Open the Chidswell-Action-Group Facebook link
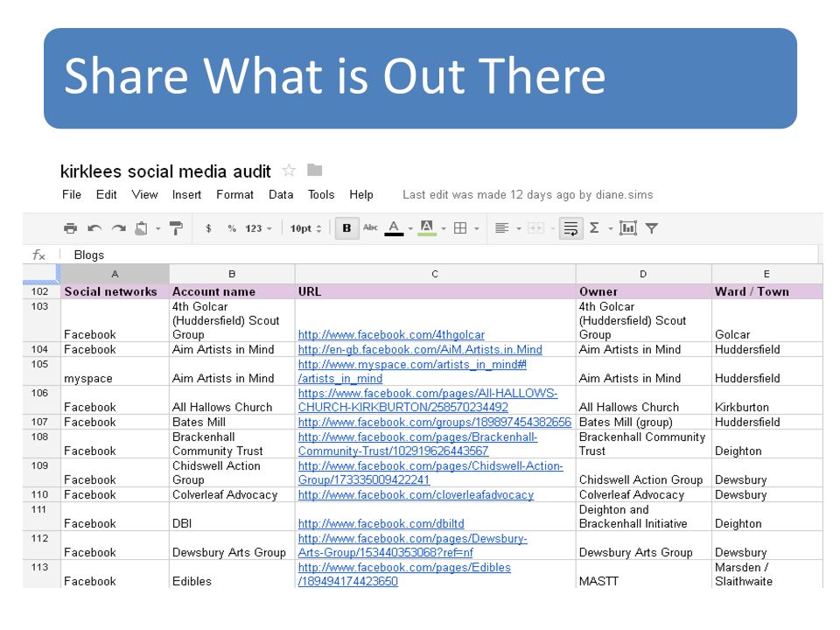840x630 pixels. coord(430,473)
